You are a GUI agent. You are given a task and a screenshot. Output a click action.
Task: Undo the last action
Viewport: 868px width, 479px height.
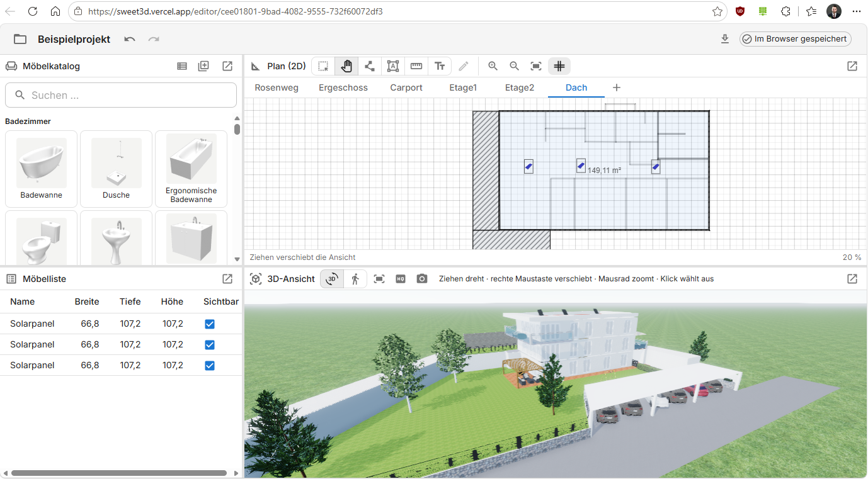[130, 39]
